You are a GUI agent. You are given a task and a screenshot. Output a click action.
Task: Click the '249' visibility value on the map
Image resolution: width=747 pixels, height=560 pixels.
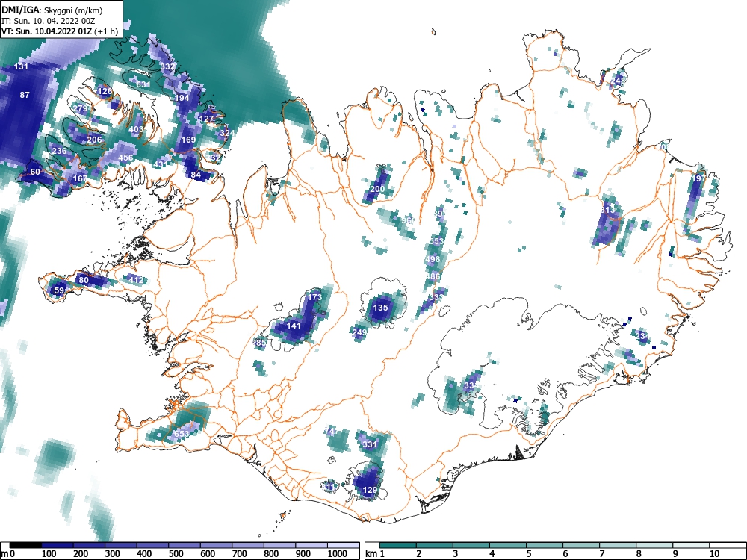click(x=360, y=332)
